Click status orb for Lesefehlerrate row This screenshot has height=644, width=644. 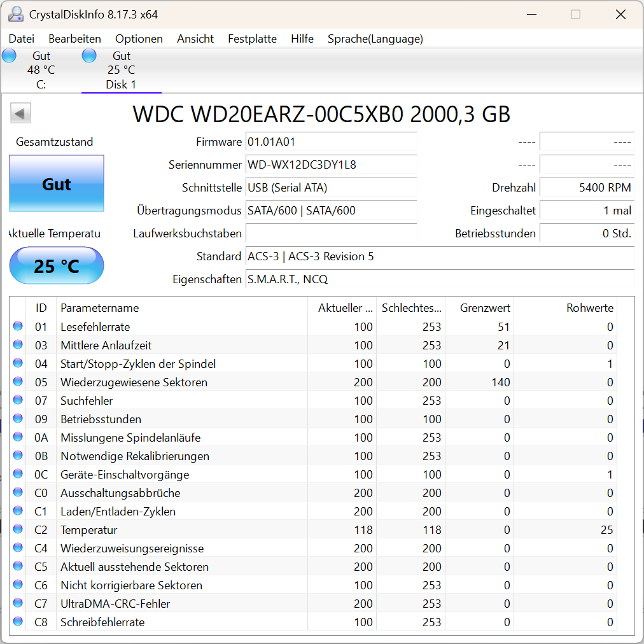18,326
